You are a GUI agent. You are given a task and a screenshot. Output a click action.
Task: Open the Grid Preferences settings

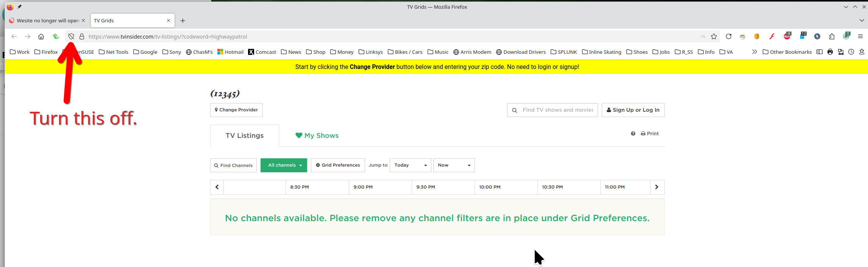coord(338,166)
